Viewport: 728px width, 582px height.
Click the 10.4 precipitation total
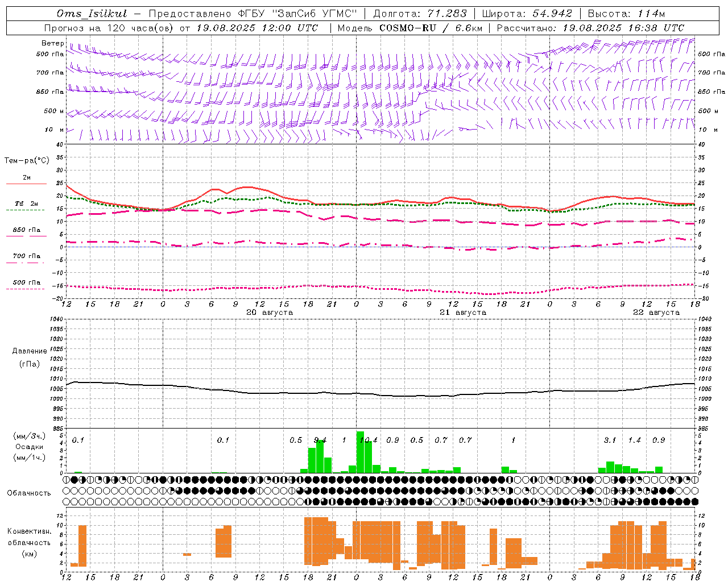click(x=369, y=440)
